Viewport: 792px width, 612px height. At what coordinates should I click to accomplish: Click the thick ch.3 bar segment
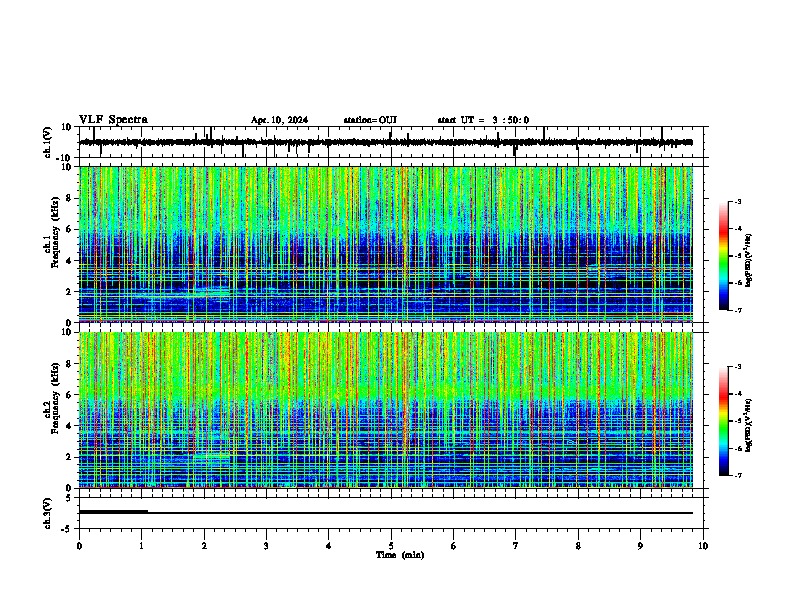pos(114,512)
